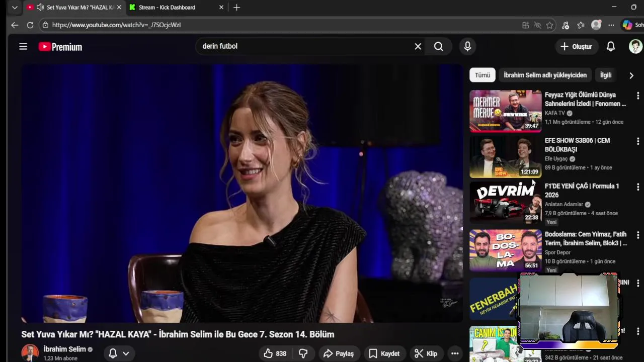The image size is (644, 362).
Task: Select the İbrahim Selim adlı yükleyiciden chip
Action: click(545, 75)
